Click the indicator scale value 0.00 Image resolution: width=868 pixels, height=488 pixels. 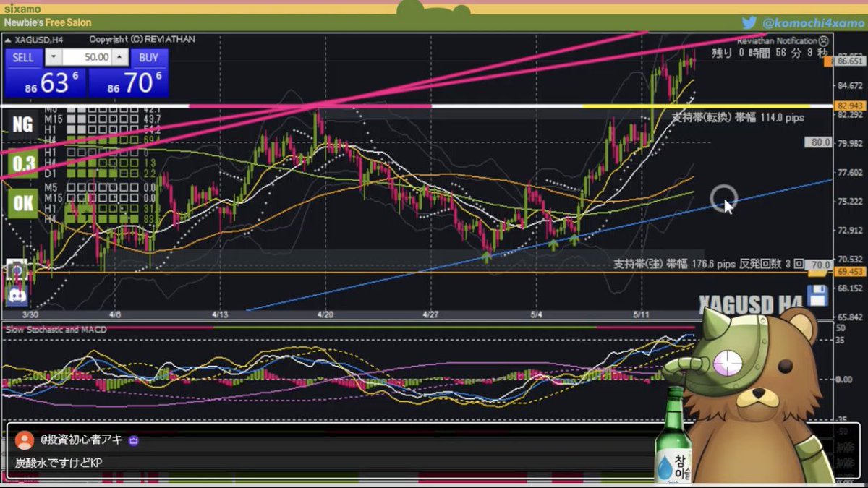click(843, 379)
